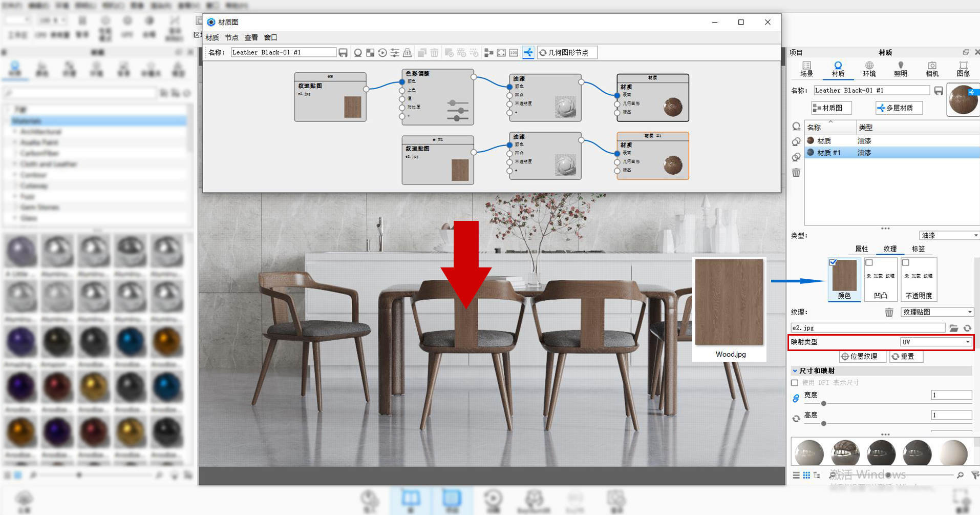980x515 pixels.
Task: Switch to the Environment panel with 环境 icon
Action: (869, 68)
